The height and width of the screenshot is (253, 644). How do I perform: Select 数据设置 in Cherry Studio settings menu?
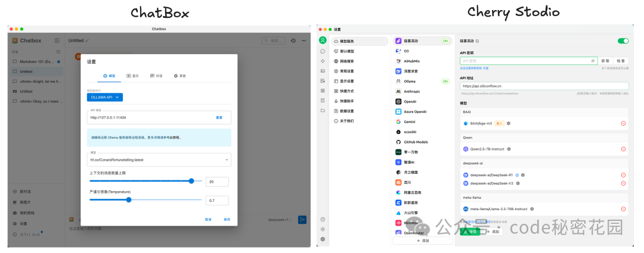(x=360, y=111)
